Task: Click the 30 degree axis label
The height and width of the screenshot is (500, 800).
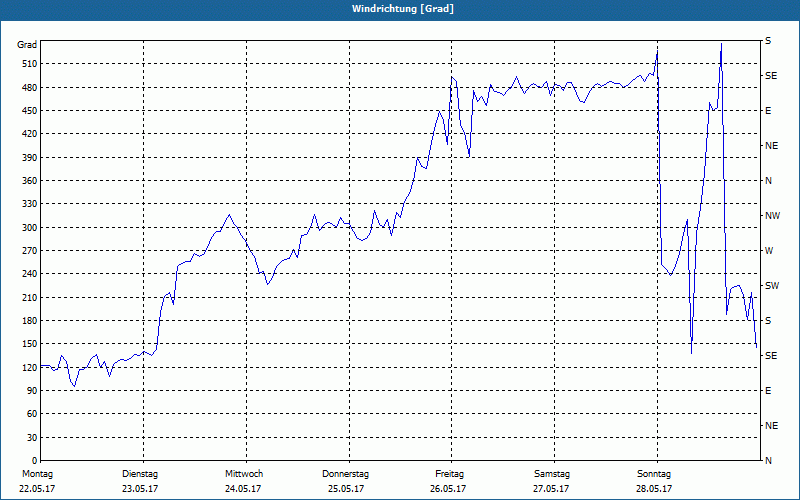Action: pyautogui.click(x=32, y=438)
